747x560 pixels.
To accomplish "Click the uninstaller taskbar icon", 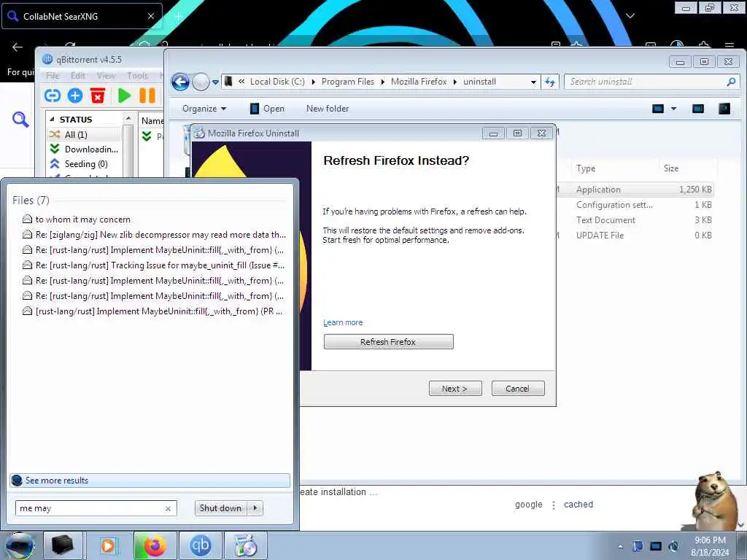I will point(246,545).
